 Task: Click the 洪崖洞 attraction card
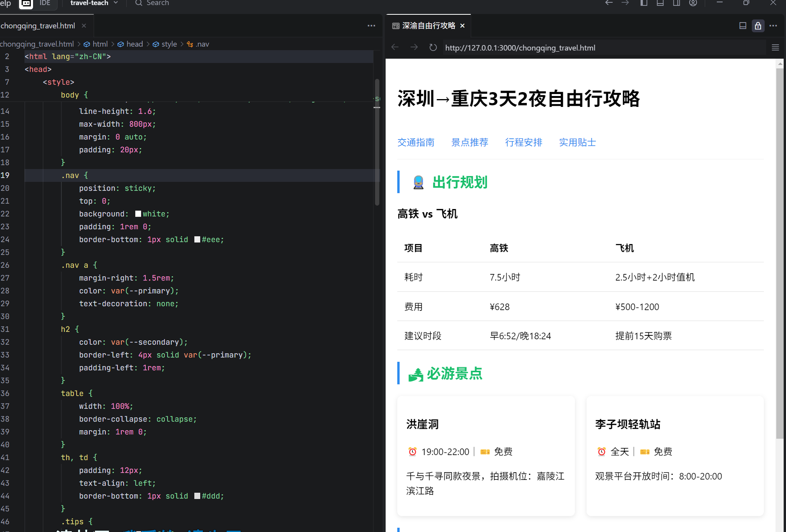(486, 456)
